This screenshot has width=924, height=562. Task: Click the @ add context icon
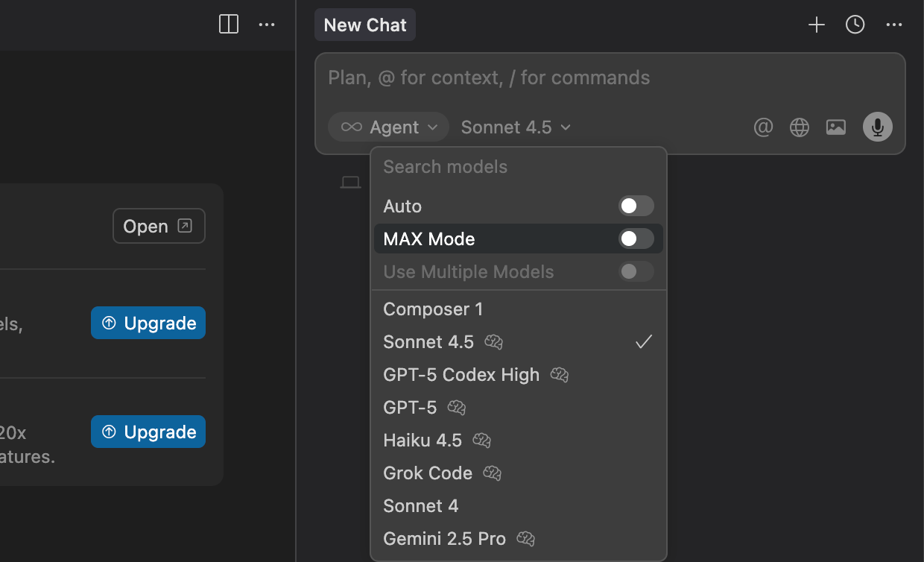(763, 127)
